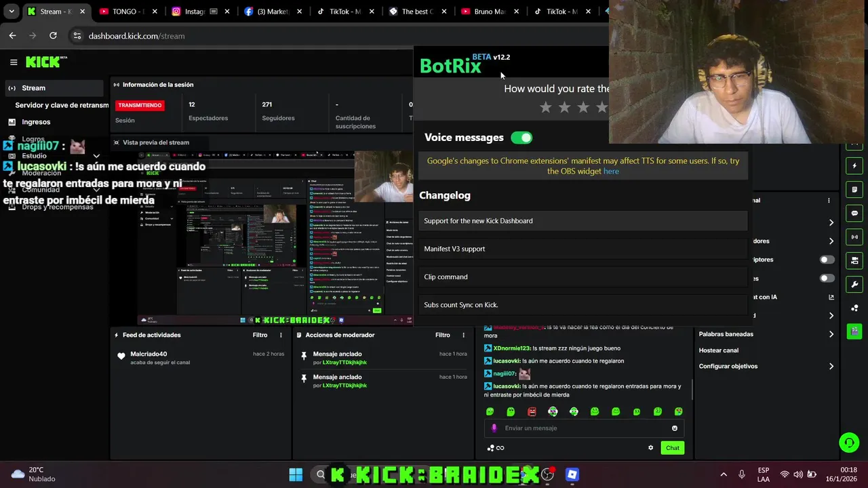Open Servidor y clave de retransmisión
This screenshot has width=868, height=488.
pos(62,105)
